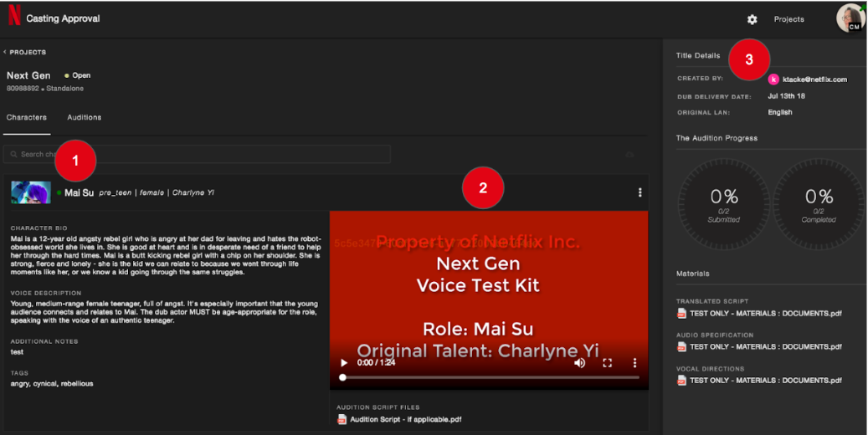This screenshot has width=868, height=435.
Task: Click PDF icon under Vocal Directions
Action: click(x=681, y=381)
